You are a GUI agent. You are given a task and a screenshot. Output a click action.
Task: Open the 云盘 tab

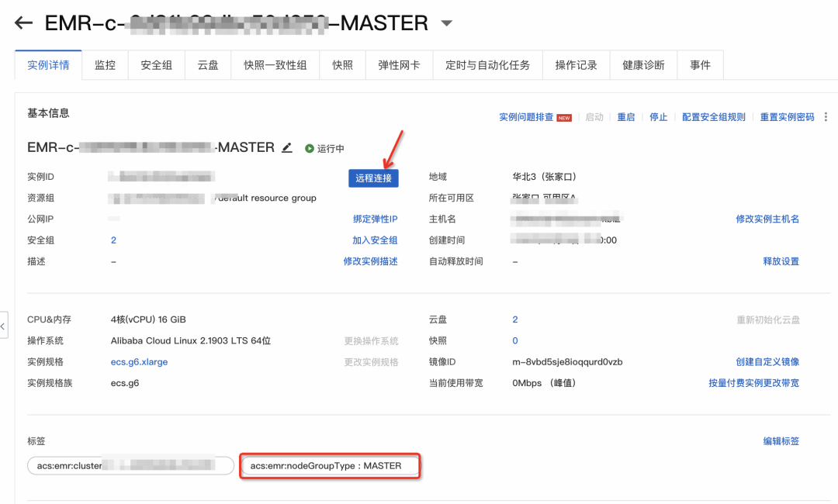coord(208,65)
